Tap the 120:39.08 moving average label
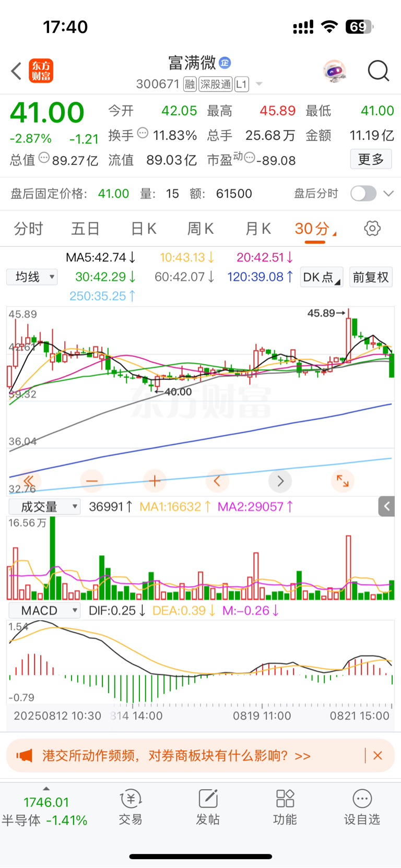401x868 pixels. point(260,277)
